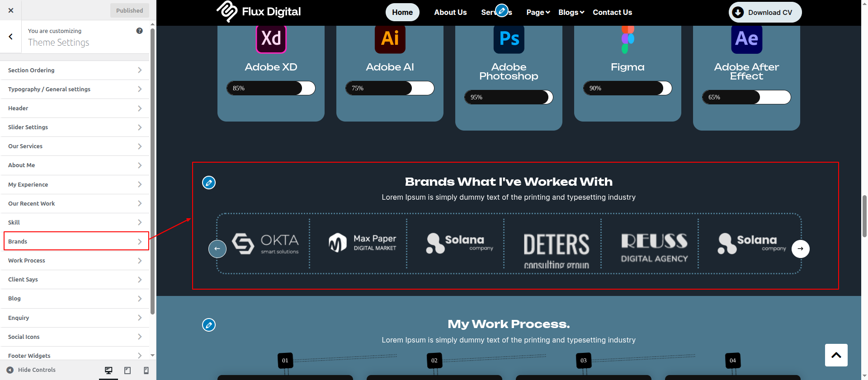
Task: Click the Adobe AI 75% progress bar
Action: pyautogui.click(x=390, y=88)
